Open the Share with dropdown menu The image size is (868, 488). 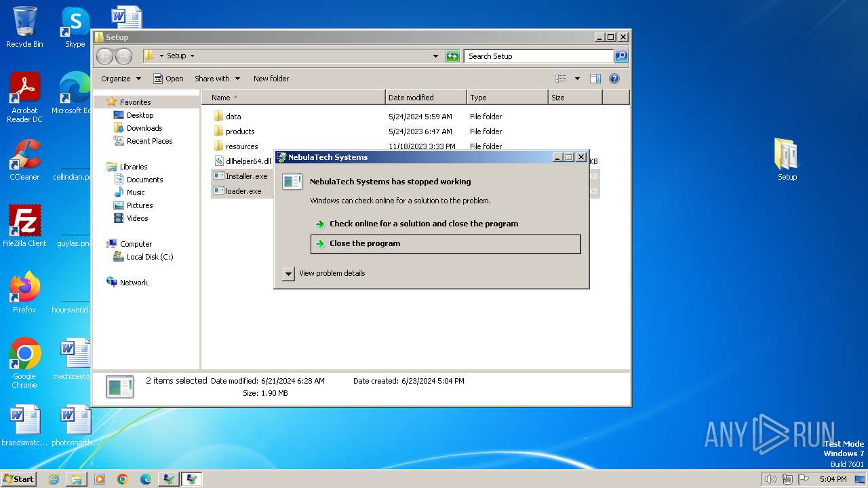pyautogui.click(x=217, y=79)
